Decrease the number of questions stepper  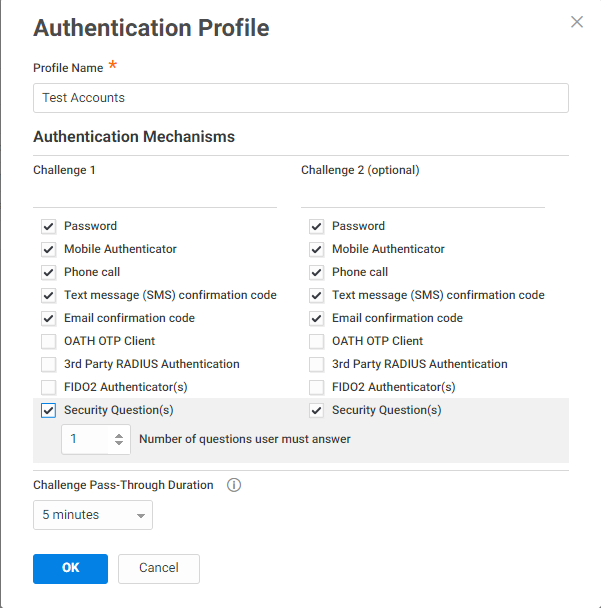pyautogui.click(x=120, y=443)
